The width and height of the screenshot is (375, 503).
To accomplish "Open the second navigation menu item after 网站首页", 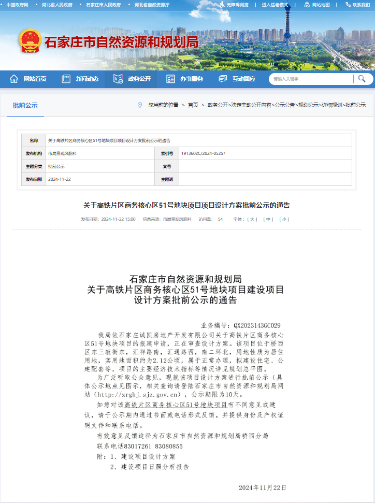I will coord(87,79).
